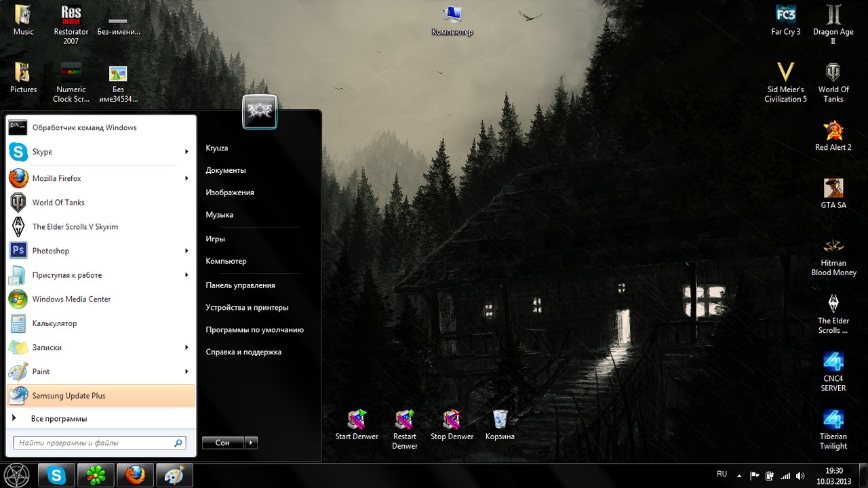Viewport: 868px width, 488px height.
Task: Expand Записки jump list arrow
Action: click(x=186, y=348)
